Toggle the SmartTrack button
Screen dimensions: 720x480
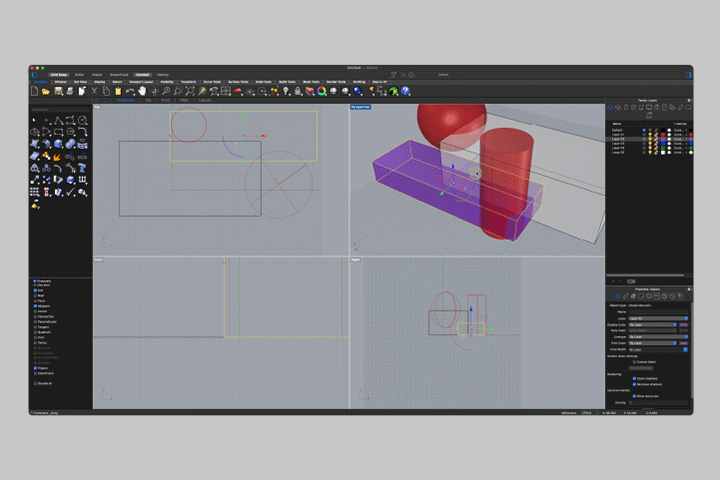coord(119,74)
